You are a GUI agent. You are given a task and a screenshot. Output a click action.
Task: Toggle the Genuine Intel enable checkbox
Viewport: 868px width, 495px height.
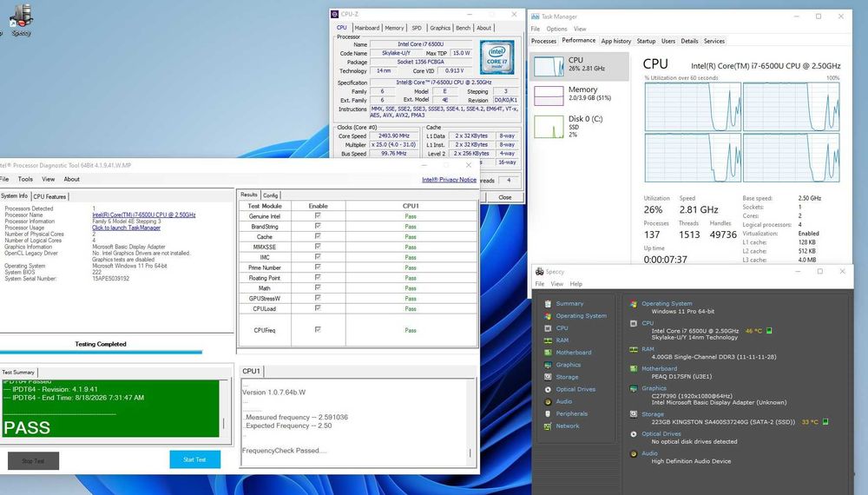[x=318, y=216]
